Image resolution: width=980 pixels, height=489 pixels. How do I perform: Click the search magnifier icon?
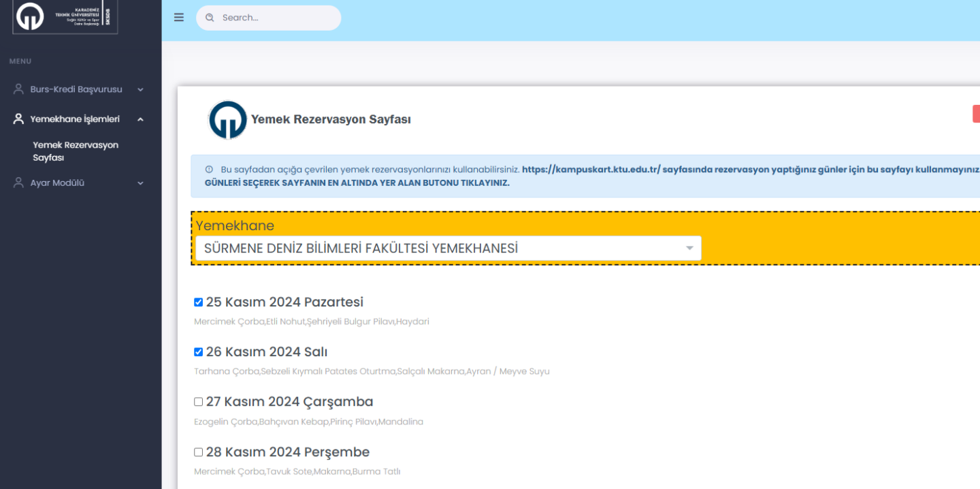[210, 18]
